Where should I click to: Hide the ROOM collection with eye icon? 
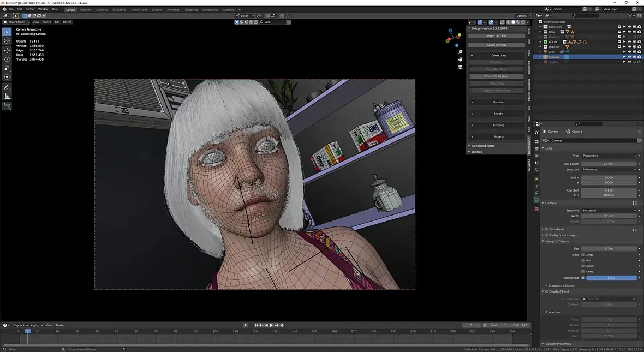pyautogui.click(x=629, y=42)
